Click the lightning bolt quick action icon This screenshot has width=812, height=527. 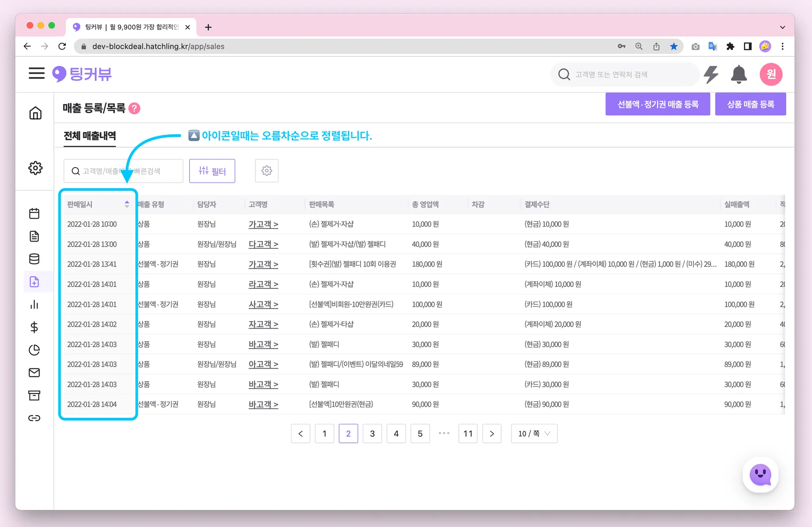click(x=711, y=74)
